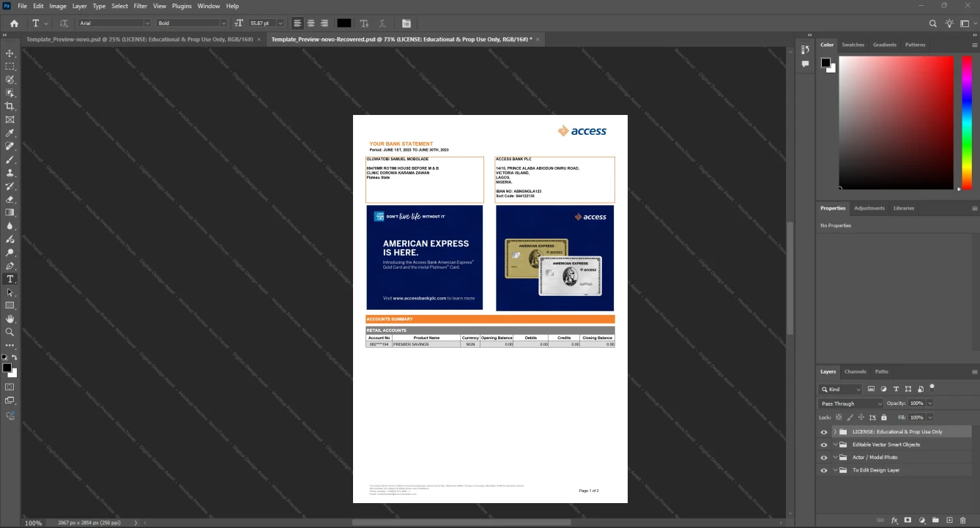Select the Eraser tool
Screen dimensions: 980x528
point(10,199)
